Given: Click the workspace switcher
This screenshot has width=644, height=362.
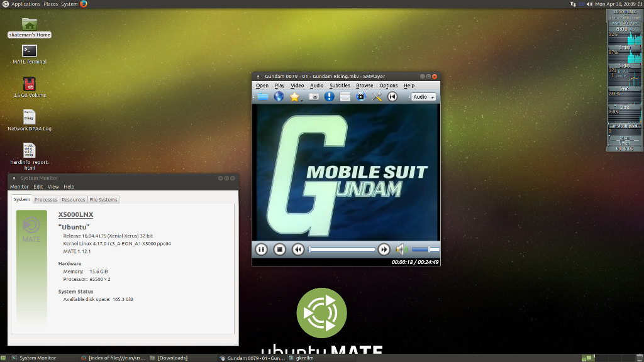Looking at the screenshot, I should (x=609, y=358).
